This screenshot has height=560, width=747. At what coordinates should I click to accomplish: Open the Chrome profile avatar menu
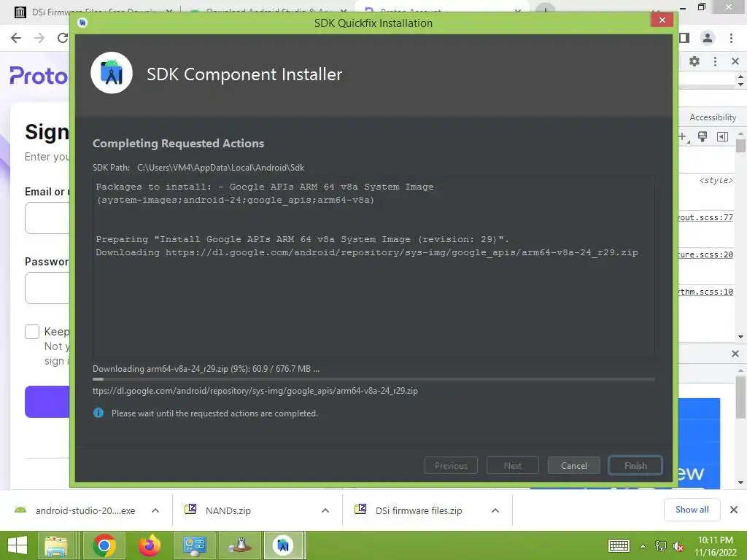(x=708, y=38)
